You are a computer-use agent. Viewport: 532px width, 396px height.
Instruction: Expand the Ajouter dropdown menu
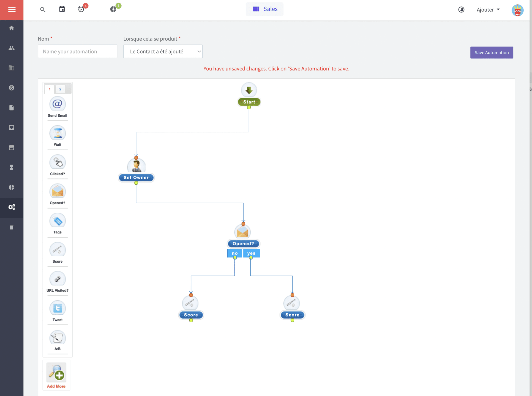[x=488, y=10]
